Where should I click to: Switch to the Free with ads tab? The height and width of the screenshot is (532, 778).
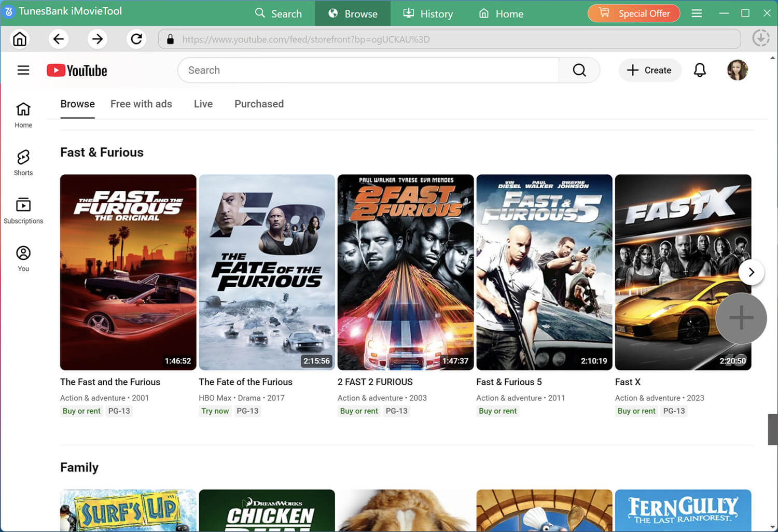[141, 104]
